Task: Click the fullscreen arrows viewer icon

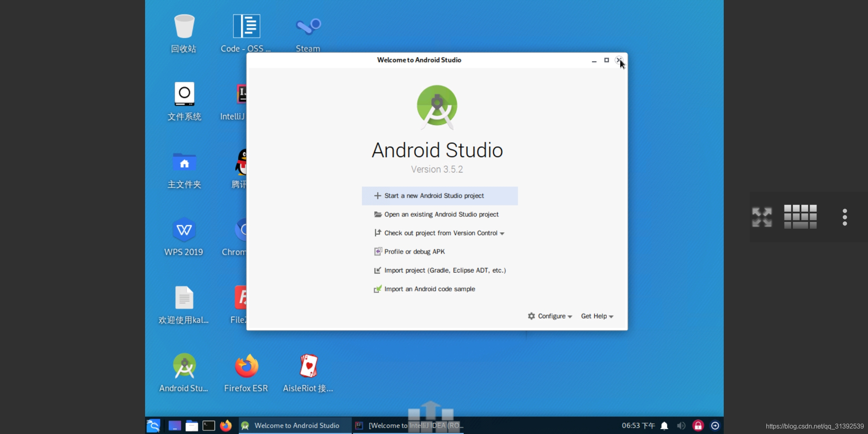Action: pyautogui.click(x=762, y=217)
